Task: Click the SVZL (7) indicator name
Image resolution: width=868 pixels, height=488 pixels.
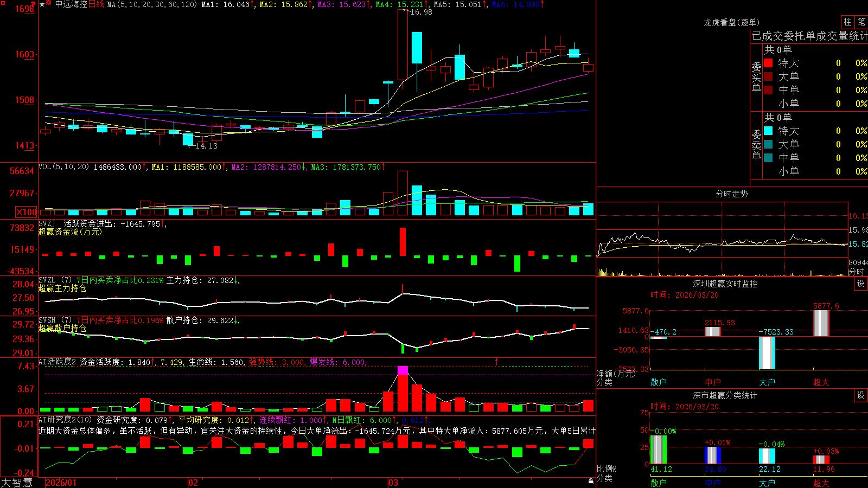Action: point(55,280)
